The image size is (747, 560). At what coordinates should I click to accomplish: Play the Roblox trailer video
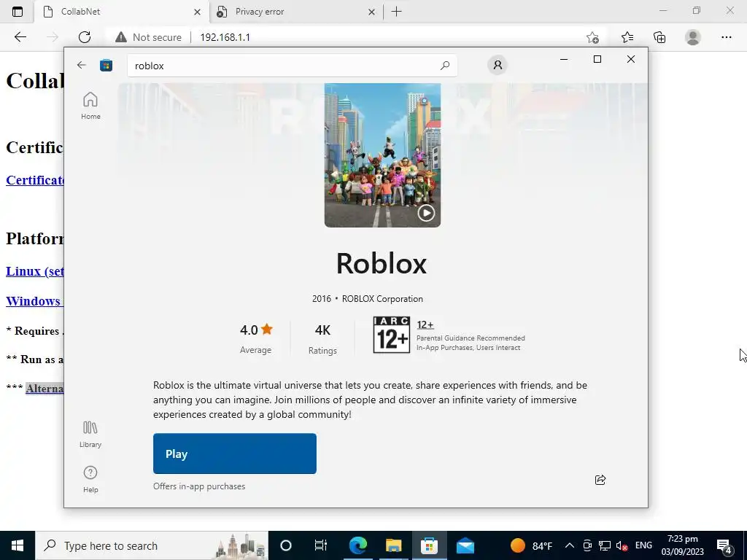(x=426, y=213)
